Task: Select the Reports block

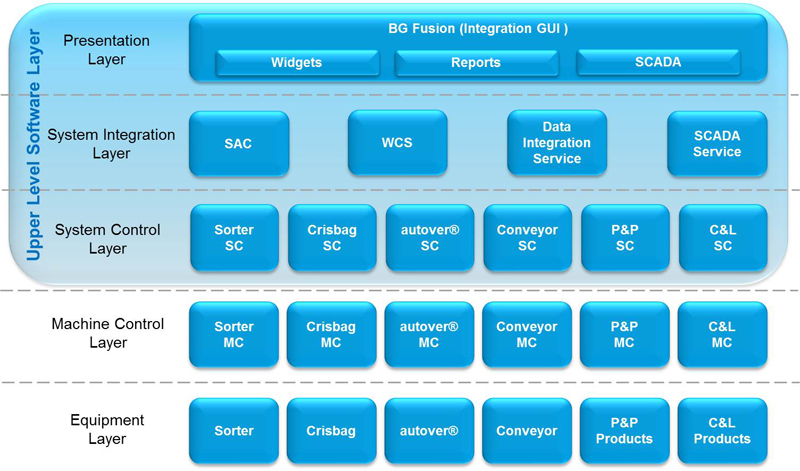Action: tap(477, 62)
